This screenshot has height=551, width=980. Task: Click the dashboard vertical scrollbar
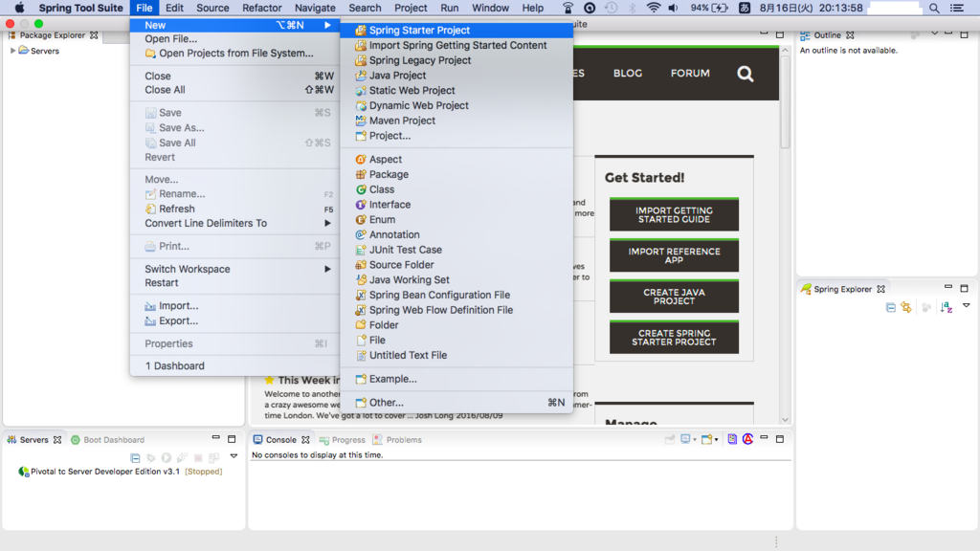[785, 103]
